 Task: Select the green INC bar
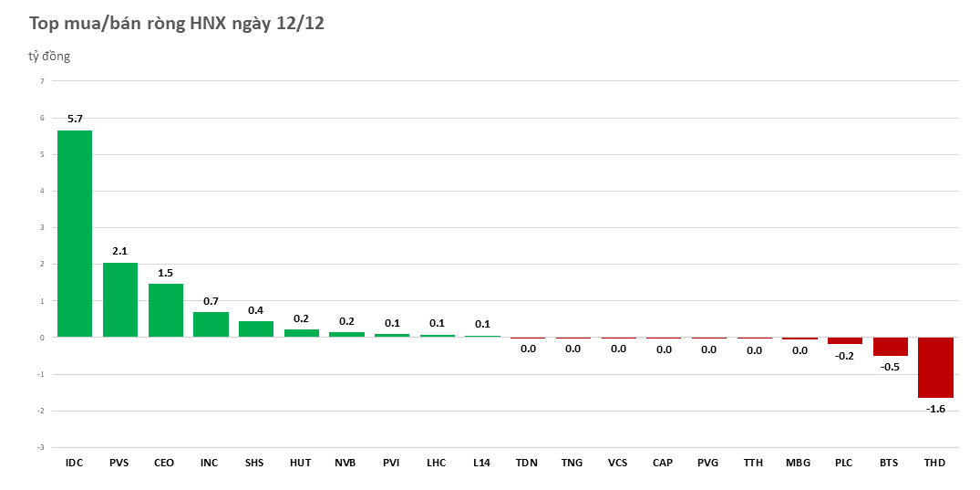(211, 325)
